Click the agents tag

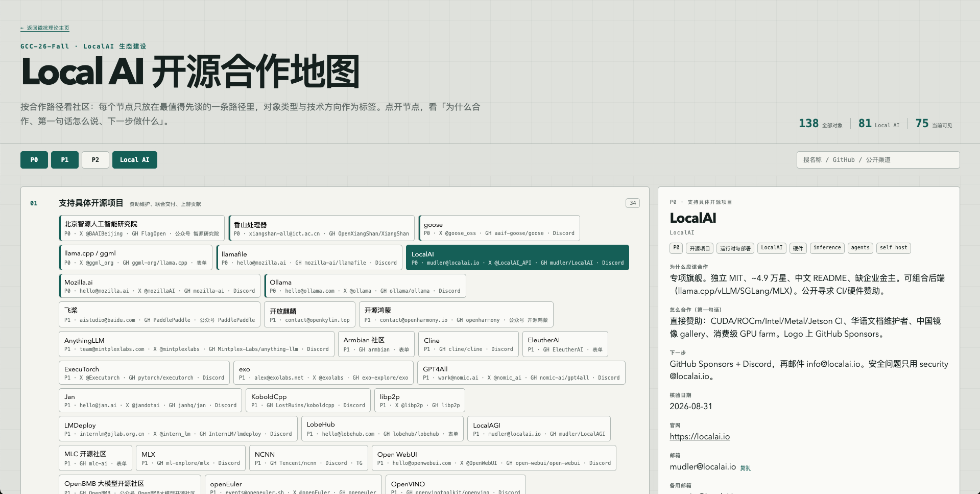(x=860, y=248)
